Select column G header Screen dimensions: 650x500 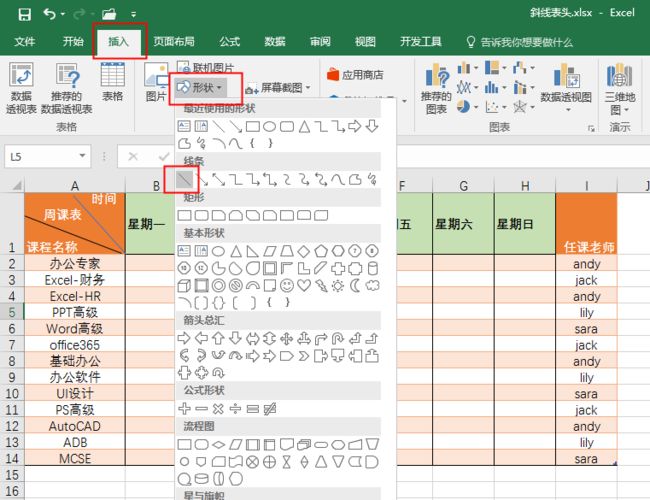[463, 186]
